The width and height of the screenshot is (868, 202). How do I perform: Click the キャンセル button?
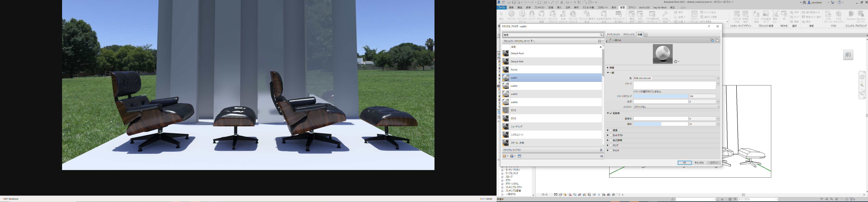[x=699, y=163]
